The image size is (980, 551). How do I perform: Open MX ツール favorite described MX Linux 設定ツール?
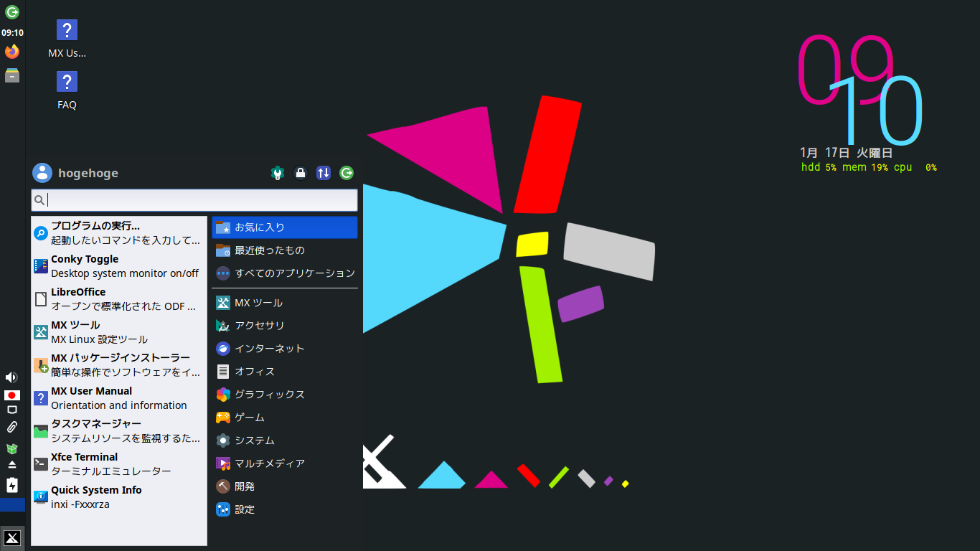(119, 332)
